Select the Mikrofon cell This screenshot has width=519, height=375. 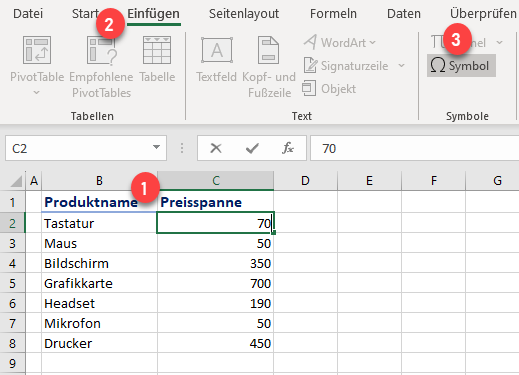pos(99,323)
